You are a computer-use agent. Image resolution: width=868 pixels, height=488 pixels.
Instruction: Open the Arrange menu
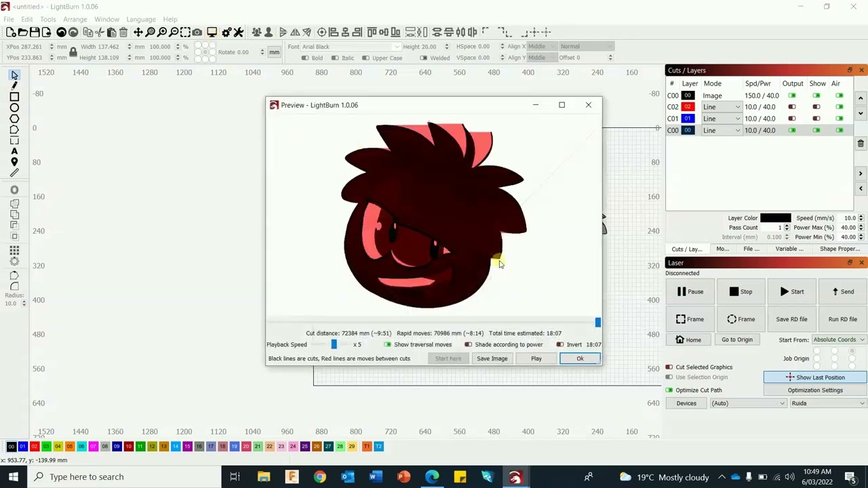click(x=75, y=19)
